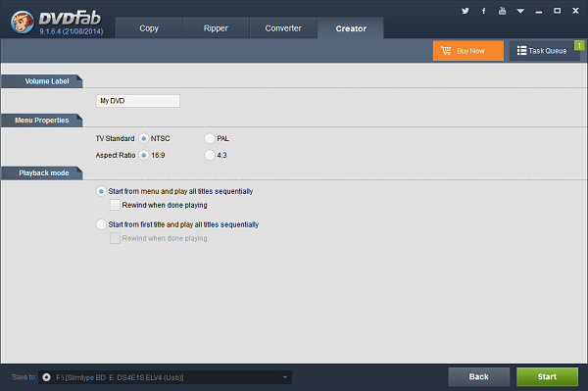Switch to the Converter tab
This screenshot has height=391, width=588.
point(283,28)
